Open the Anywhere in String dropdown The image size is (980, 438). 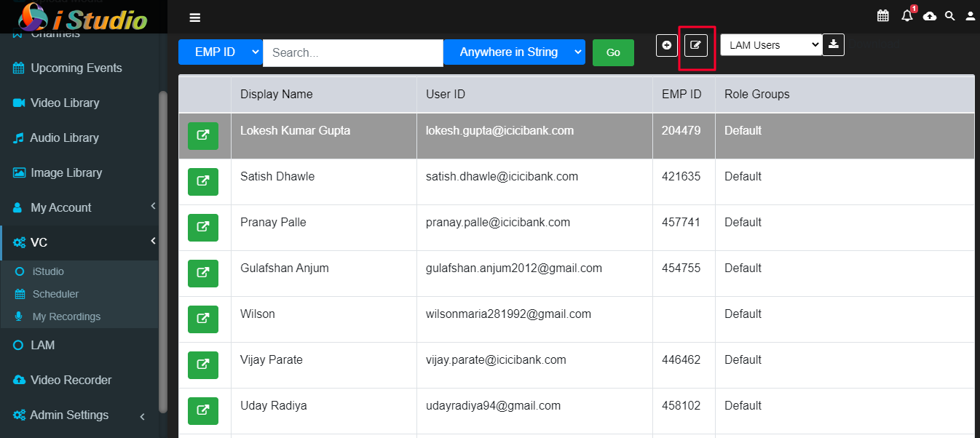[x=514, y=52]
